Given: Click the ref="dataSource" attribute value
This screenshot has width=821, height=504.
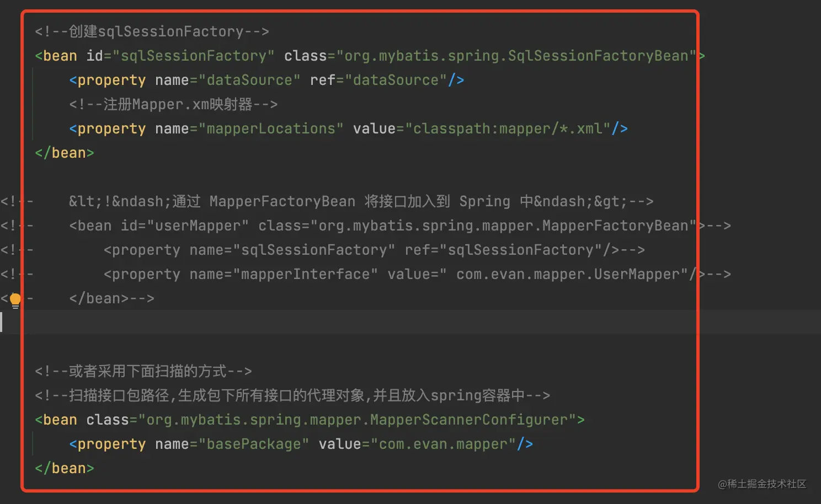Looking at the screenshot, I should [396, 80].
